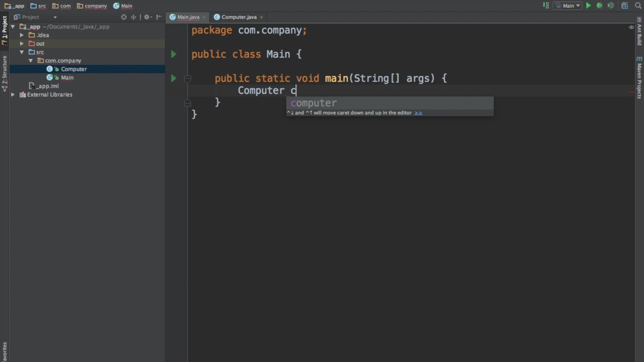Viewport: 644px width, 362px height.
Task: Open Project panel gear settings
Action: coord(148,17)
